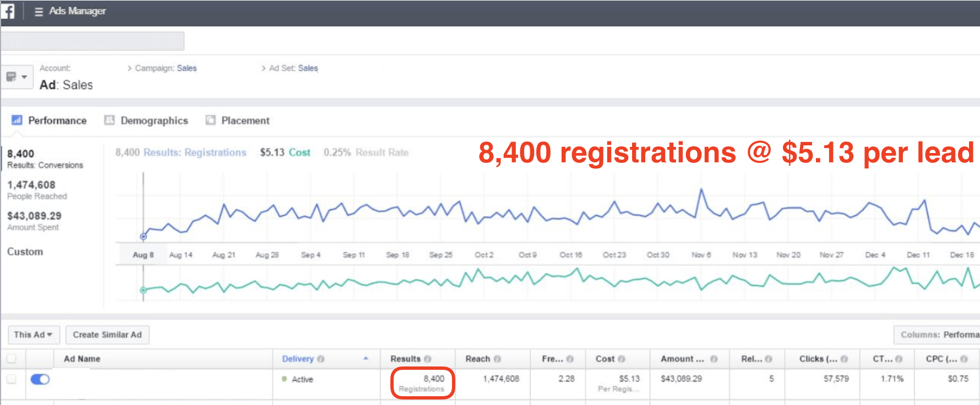The width and height of the screenshot is (980, 405).
Task: Click the Placement tab icon
Action: click(x=210, y=120)
